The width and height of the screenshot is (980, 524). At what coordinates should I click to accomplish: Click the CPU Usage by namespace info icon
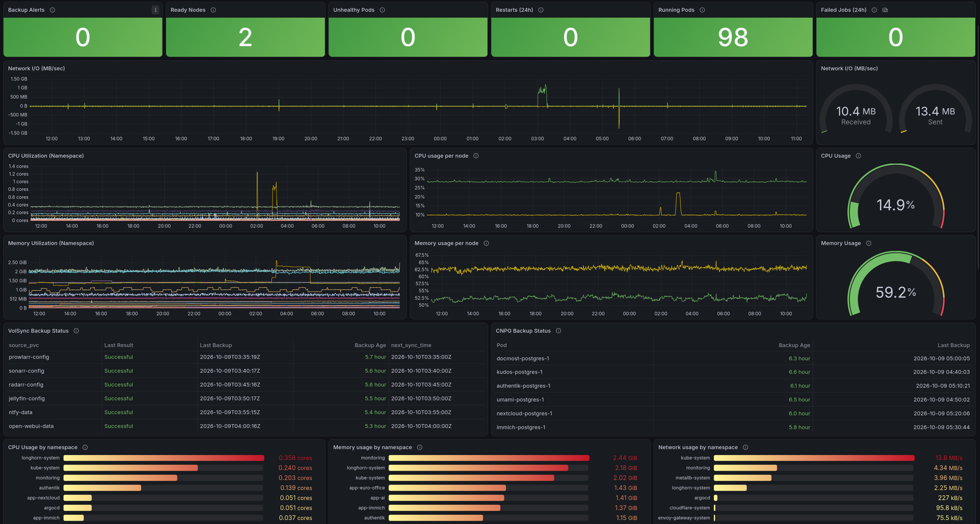click(85, 448)
